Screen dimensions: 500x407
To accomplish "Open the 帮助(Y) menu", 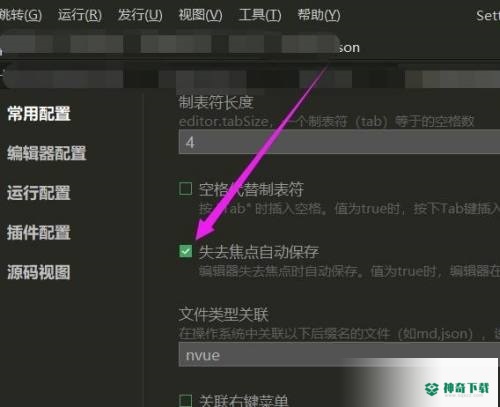I will [319, 15].
